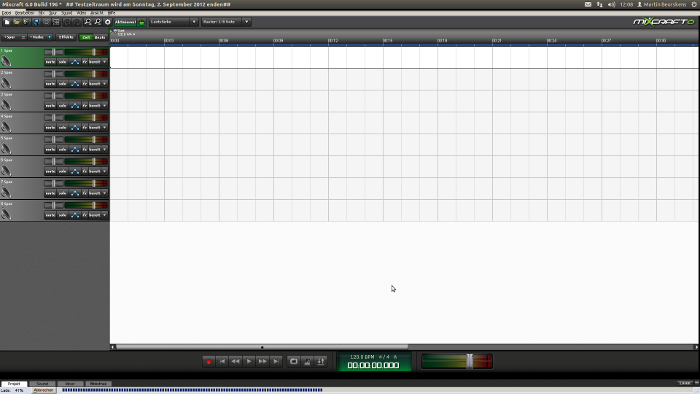Mute track 2

[50, 84]
